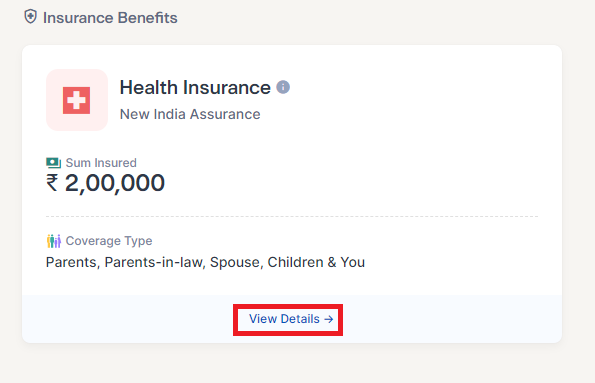Click the dashed divider under Sum Insured

292,216
